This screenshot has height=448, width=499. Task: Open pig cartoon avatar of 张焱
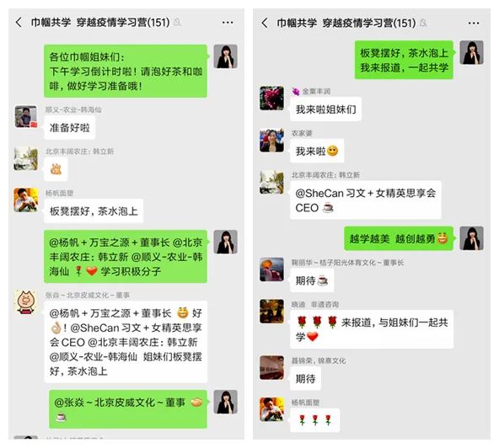point(26,302)
